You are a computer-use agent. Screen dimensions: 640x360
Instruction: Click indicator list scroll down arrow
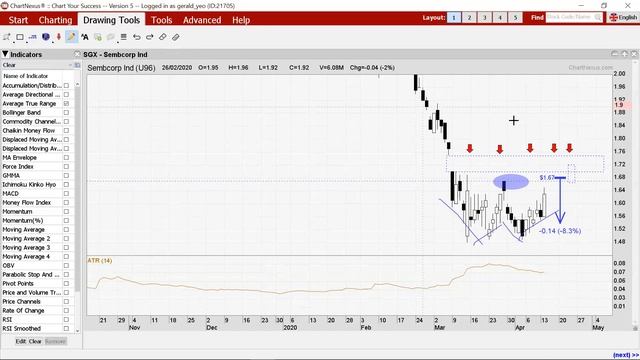(78, 330)
